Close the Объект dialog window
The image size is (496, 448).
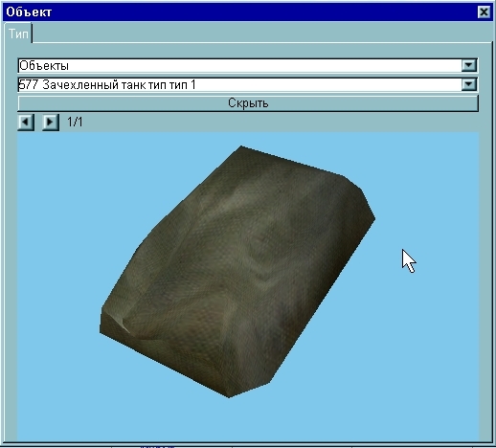484,12
